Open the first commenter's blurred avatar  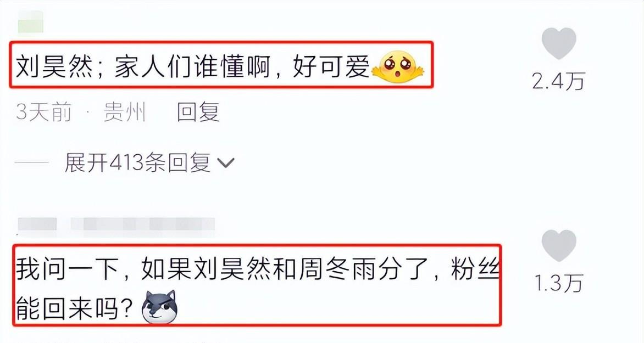coord(31,22)
